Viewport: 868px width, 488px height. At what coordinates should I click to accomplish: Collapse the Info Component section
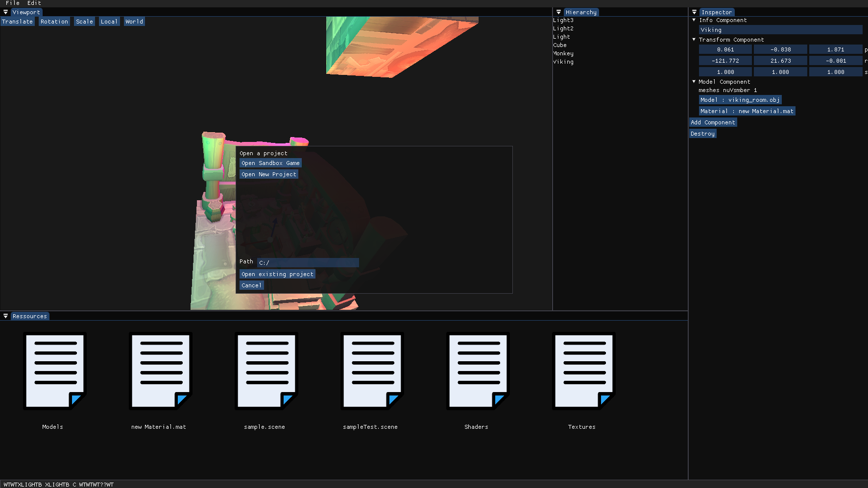[x=694, y=20]
